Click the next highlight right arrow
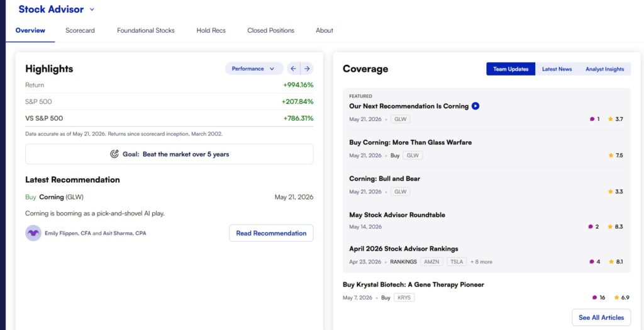The width and height of the screenshot is (644, 330). (x=307, y=69)
